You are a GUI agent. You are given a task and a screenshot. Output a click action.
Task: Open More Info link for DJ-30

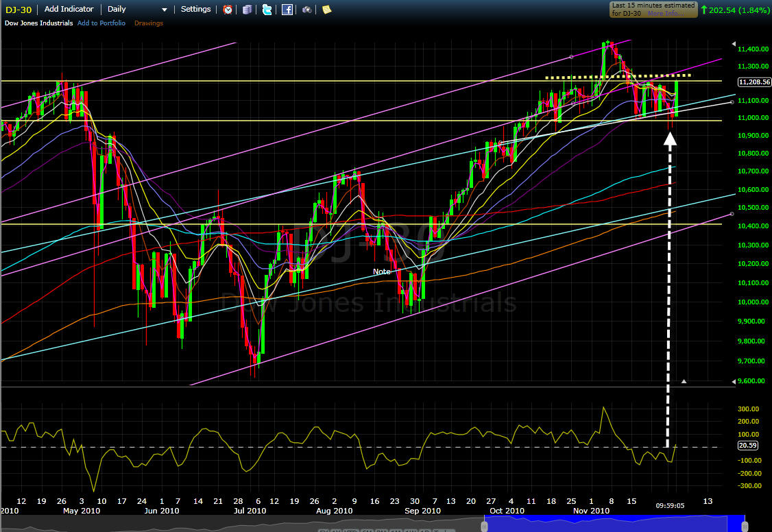click(663, 13)
